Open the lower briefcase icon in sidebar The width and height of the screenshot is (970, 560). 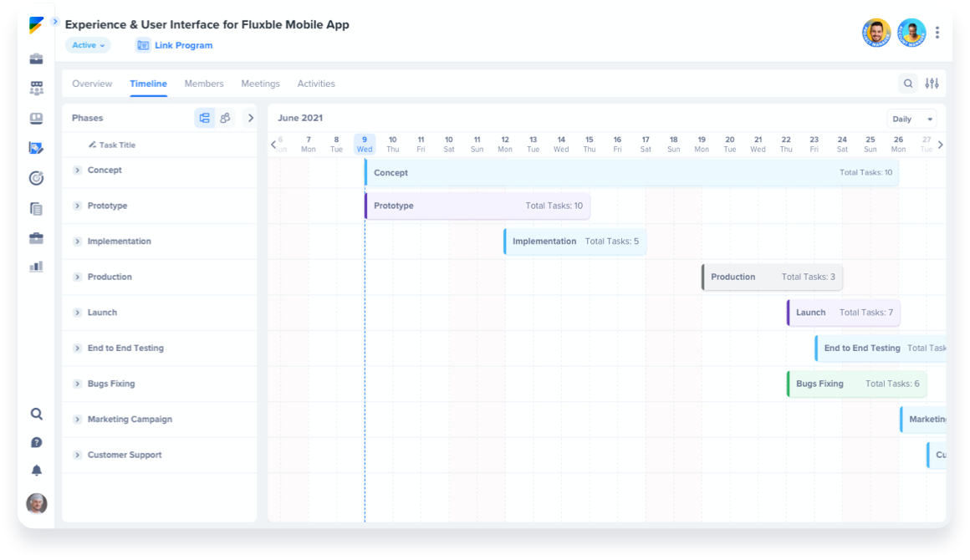tap(37, 238)
